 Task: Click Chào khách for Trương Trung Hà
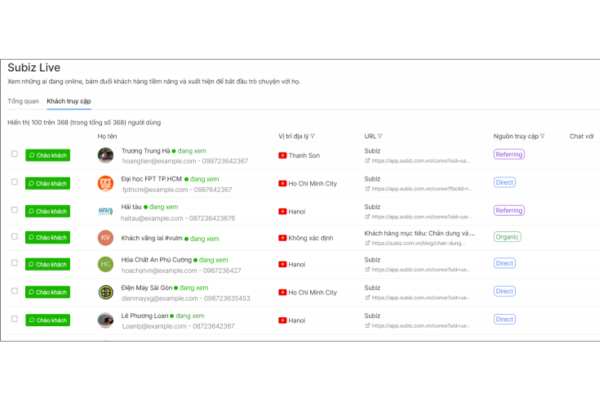coord(48,155)
